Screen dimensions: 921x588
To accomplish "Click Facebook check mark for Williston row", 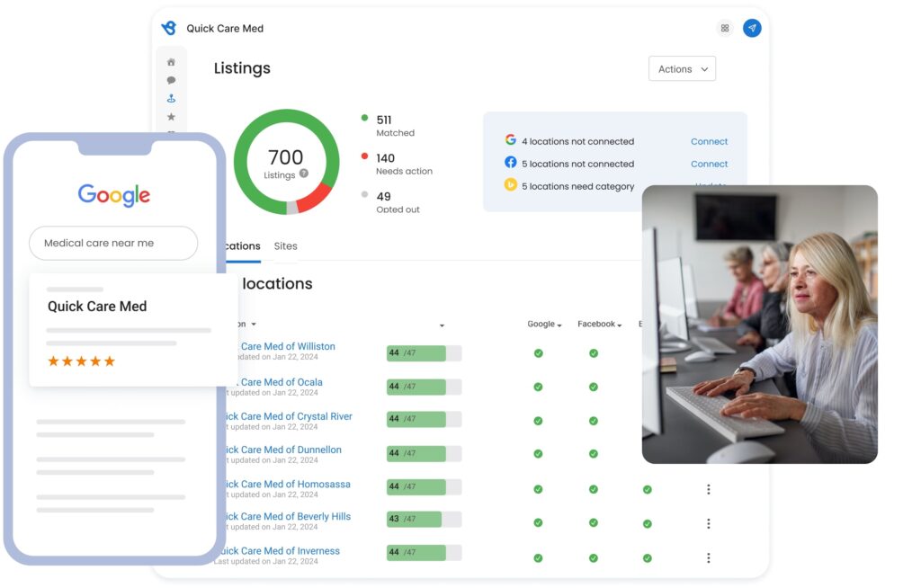I will click(594, 353).
